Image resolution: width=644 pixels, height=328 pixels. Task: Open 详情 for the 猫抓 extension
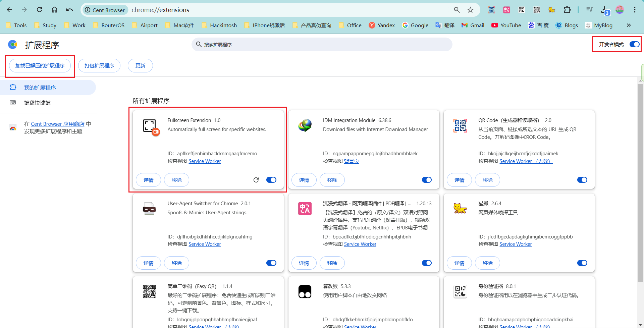click(459, 263)
